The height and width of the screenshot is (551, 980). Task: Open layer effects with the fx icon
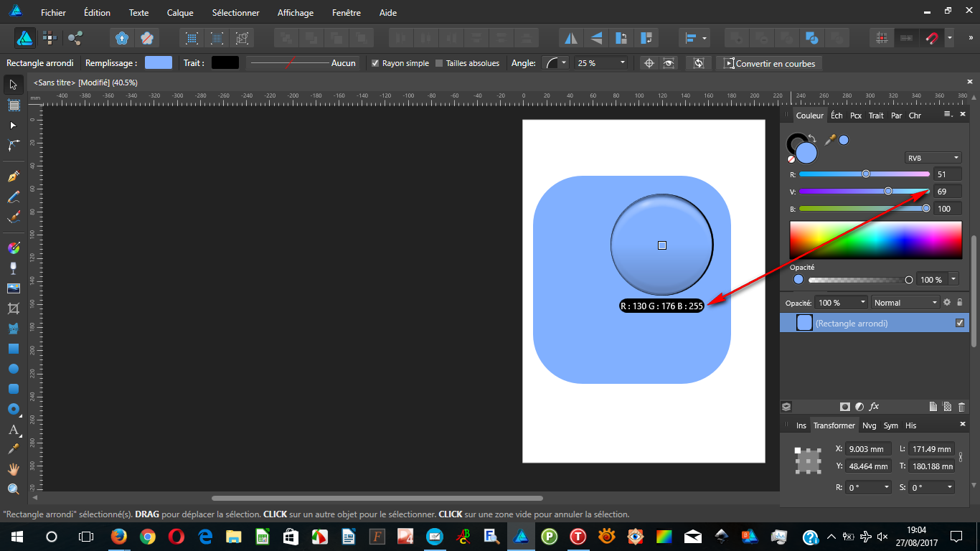[x=875, y=407]
